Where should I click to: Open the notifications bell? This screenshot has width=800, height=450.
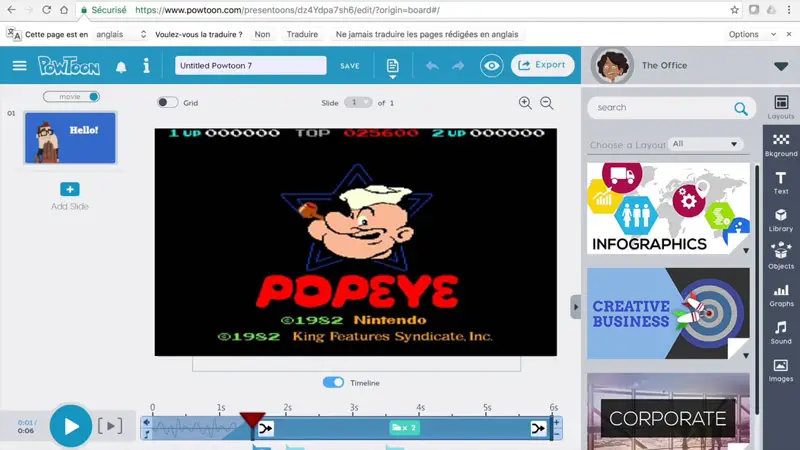click(x=121, y=67)
